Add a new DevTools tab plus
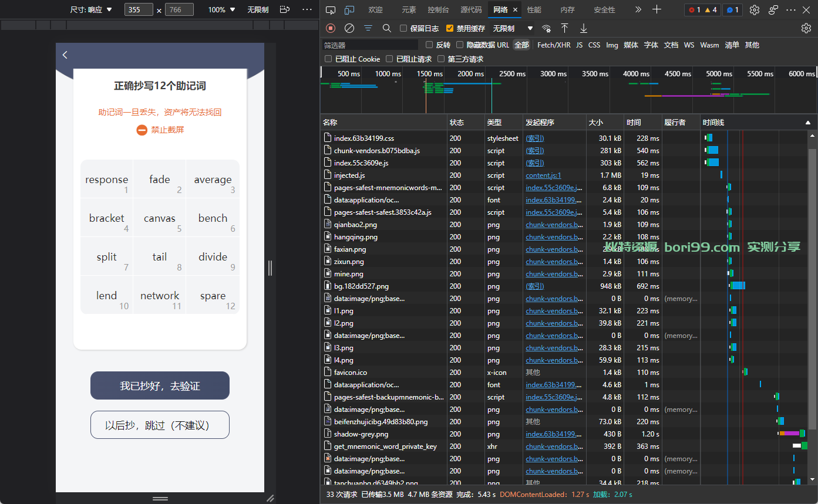This screenshot has width=818, height=504. (x=657, y=9)
